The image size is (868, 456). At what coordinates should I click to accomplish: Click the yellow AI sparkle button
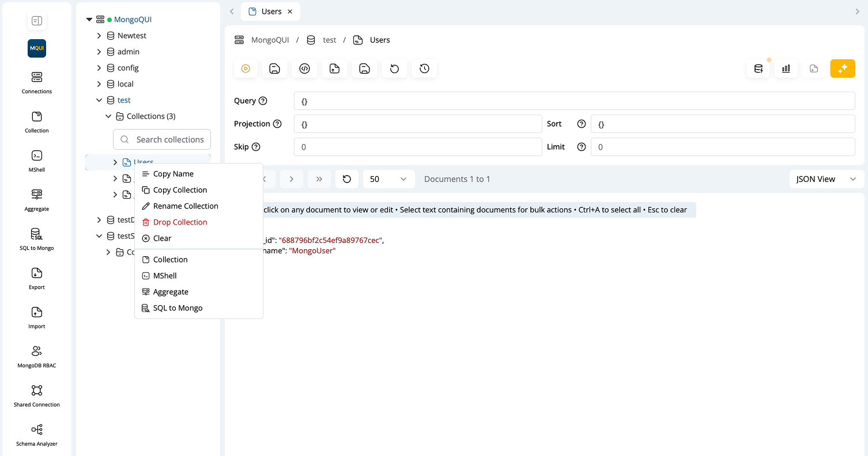(842, 69)
